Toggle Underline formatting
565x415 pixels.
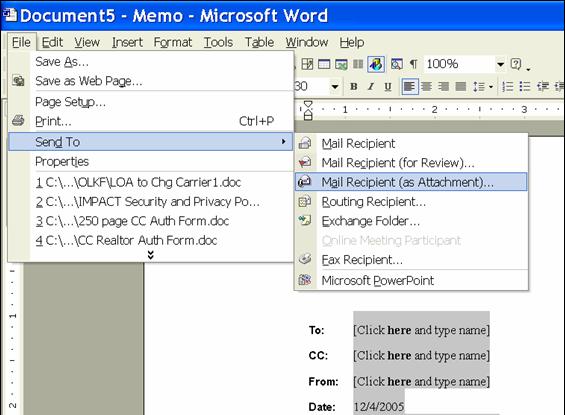[388, 86]
